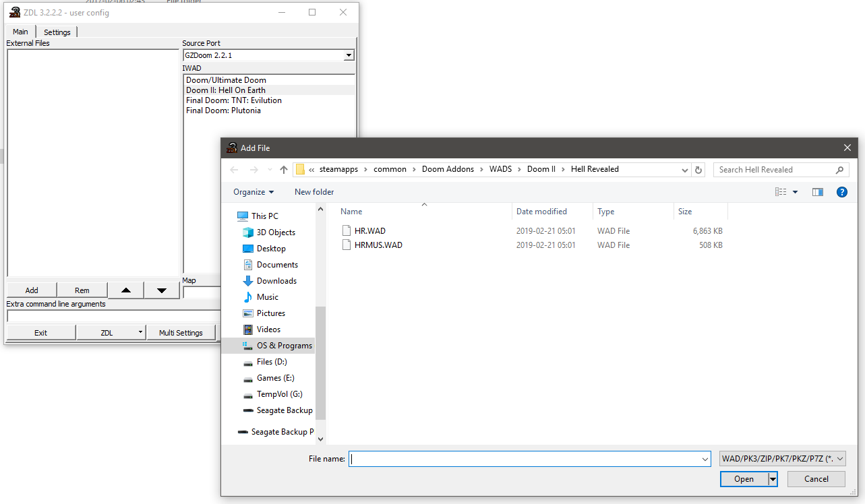The height and width of the screenshot is (504, 865).
Task: Toggle the preview pane icon
Action: coord(818,192)
